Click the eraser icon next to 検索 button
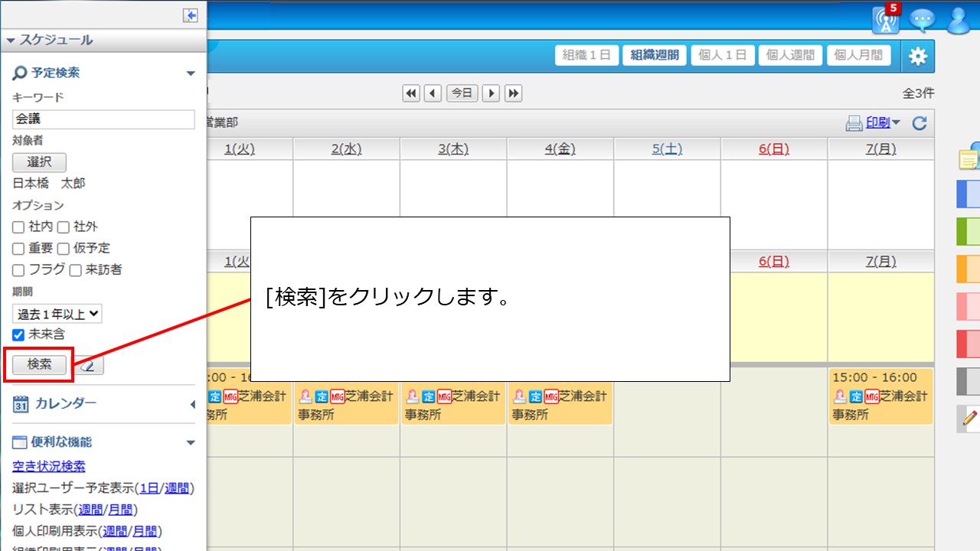 pyautogui.click(x=90, y=365)
